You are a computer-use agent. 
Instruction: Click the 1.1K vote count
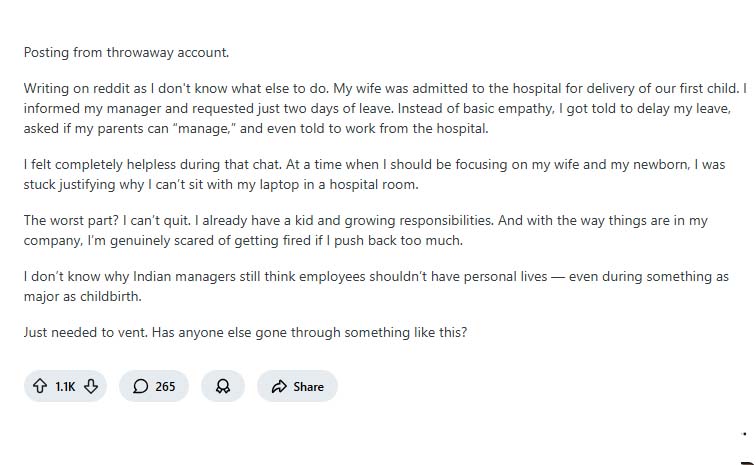click(65, 387)
